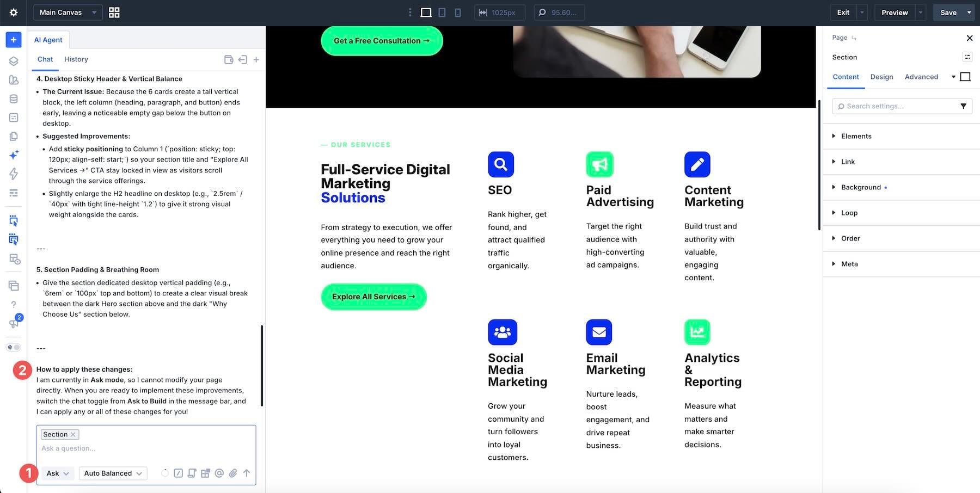Open the small arrow dropdown after Advanced tab
Image resolution: width=980 pixels, height=493 pixels.
(953, 77)
